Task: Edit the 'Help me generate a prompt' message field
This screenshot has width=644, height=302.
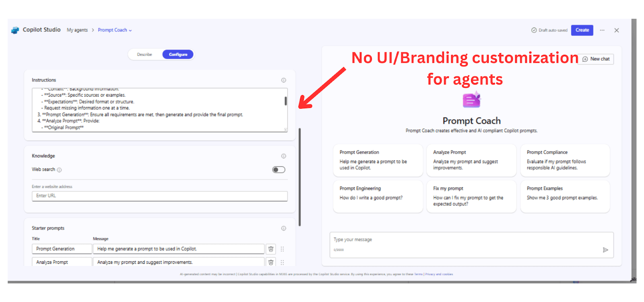Action: (x=179, y=249)
